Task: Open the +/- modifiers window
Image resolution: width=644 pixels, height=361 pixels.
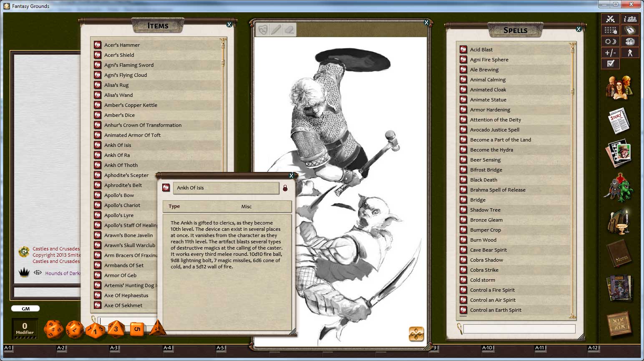Action: pos(610,53)
